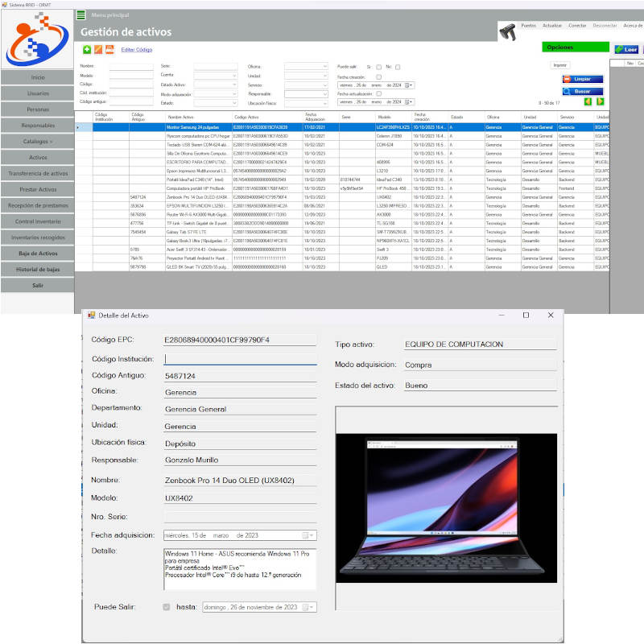
Task: Open Baja de Activos in sidebar
Action: [38, 254]
